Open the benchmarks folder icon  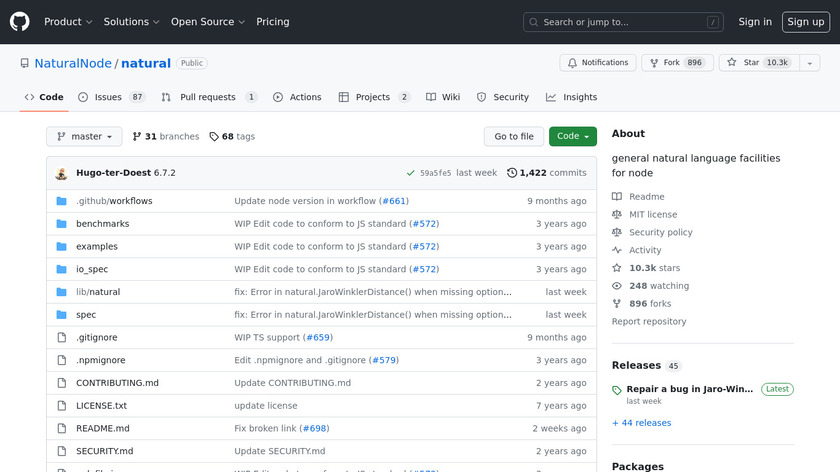click(x=61, y=224)
